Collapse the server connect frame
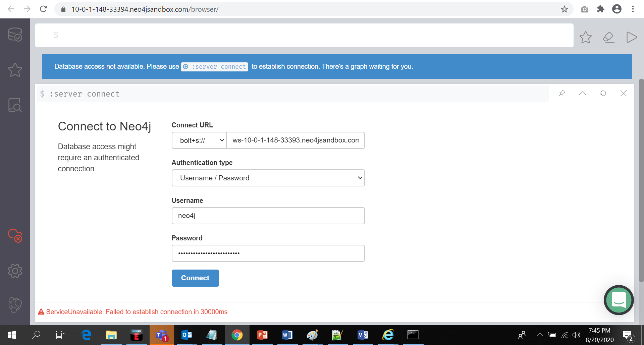This screenshot has width=644, height=345. pyautogui.click(x=583, y=93)
